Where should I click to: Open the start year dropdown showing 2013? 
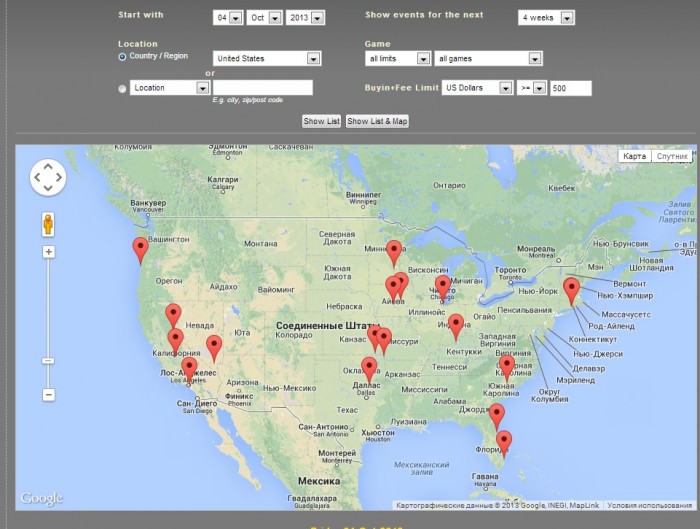tap(305, 18)
